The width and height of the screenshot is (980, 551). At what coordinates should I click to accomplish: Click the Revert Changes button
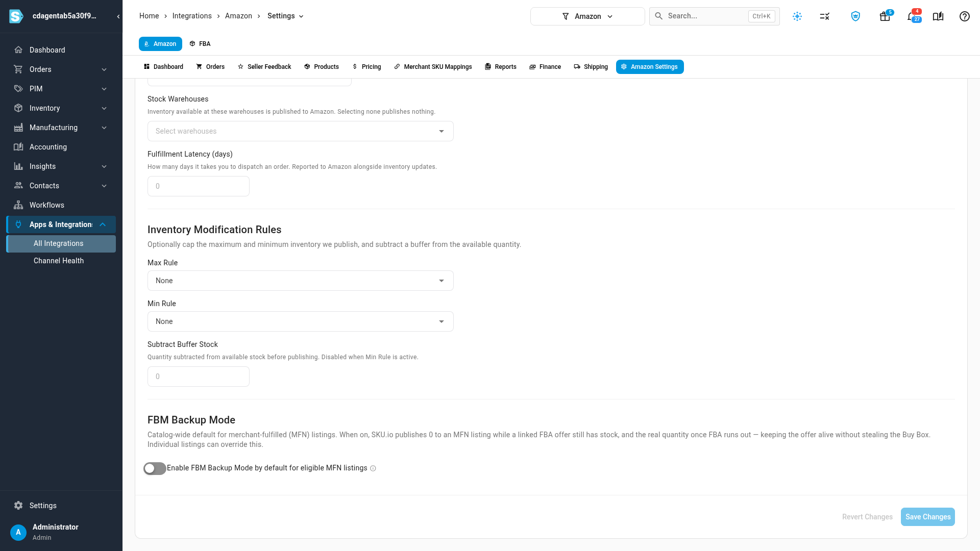[x=867, y=517]
